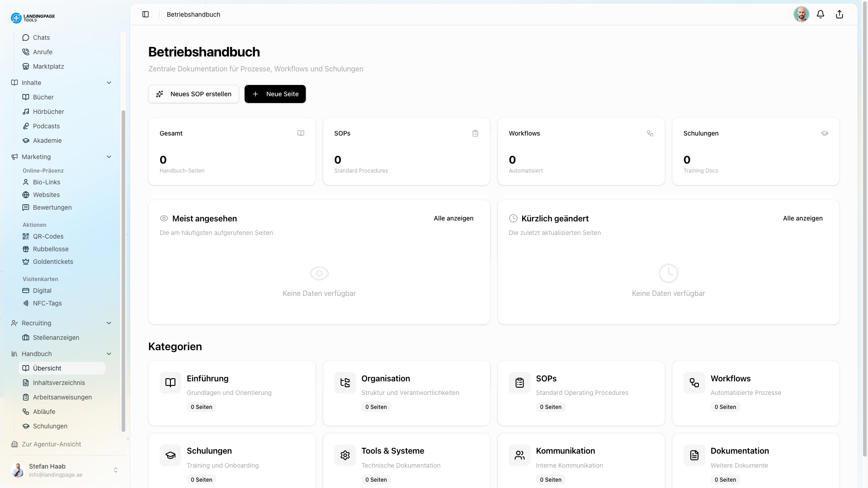Open Inhaltsverzeichnis in Handbuch menu
Image resolution: width=868 pixels, height=488 pixels.
(x=59, y=383)
